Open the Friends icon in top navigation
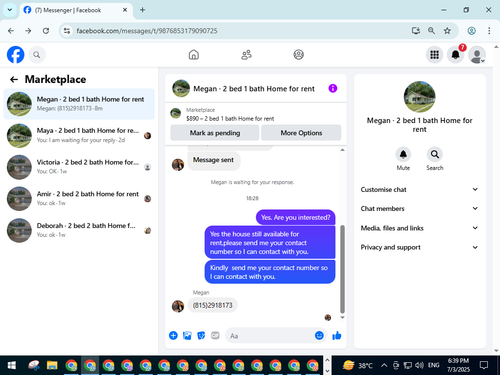The height and width of the screenshot is (375, 500). [x=246, y=55]
